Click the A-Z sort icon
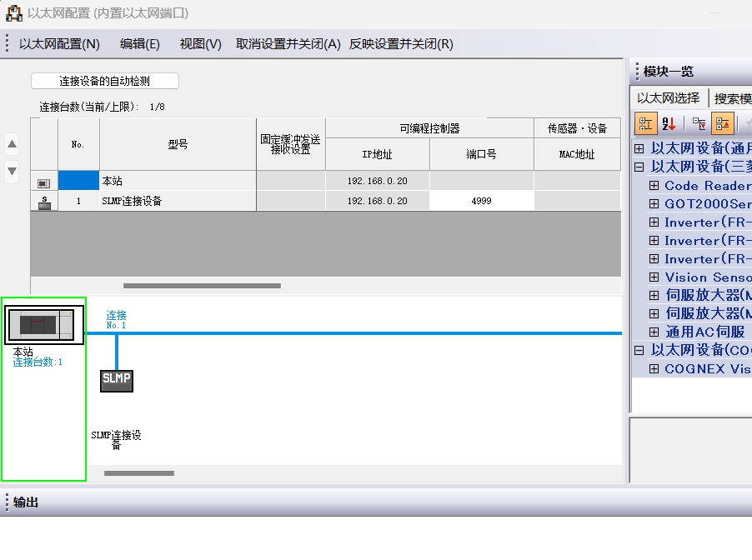752x560 pixels. pyautogui.click(x=669, y=124)
